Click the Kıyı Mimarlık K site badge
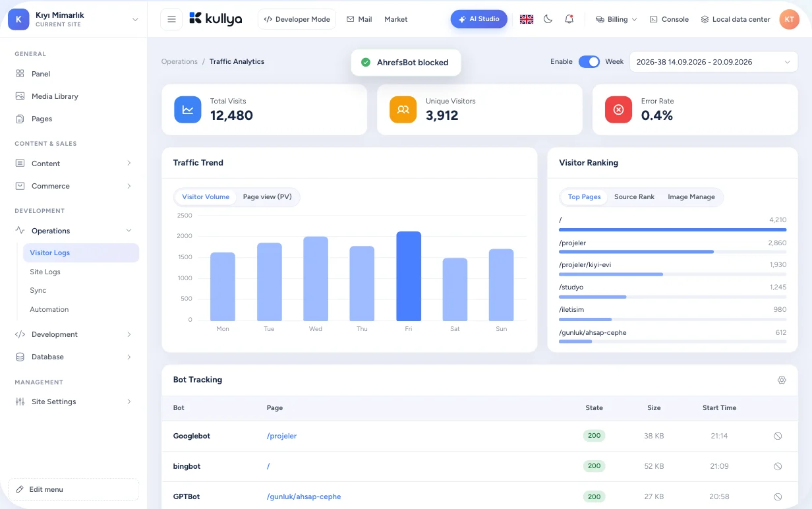The image size is (812, 509). [x=18, y=19]
